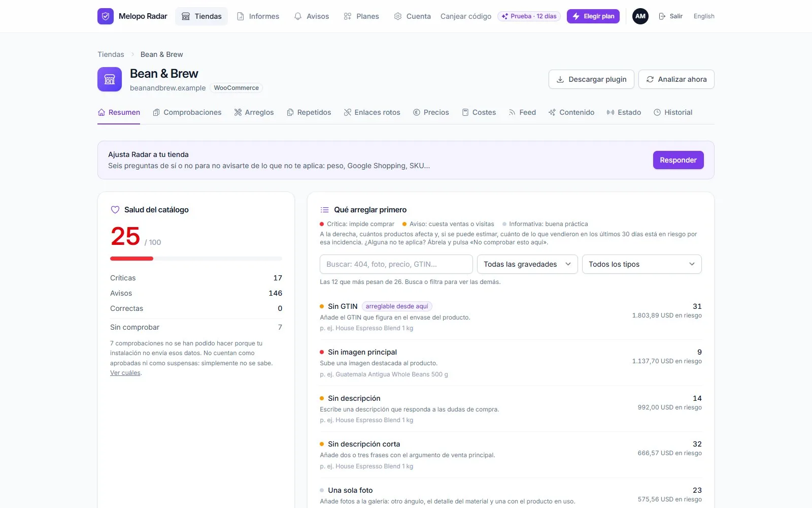The height and width of the screenshot is (508, 812).
Task: Click the Elegir plan button
Action: (x=593, y=16)
